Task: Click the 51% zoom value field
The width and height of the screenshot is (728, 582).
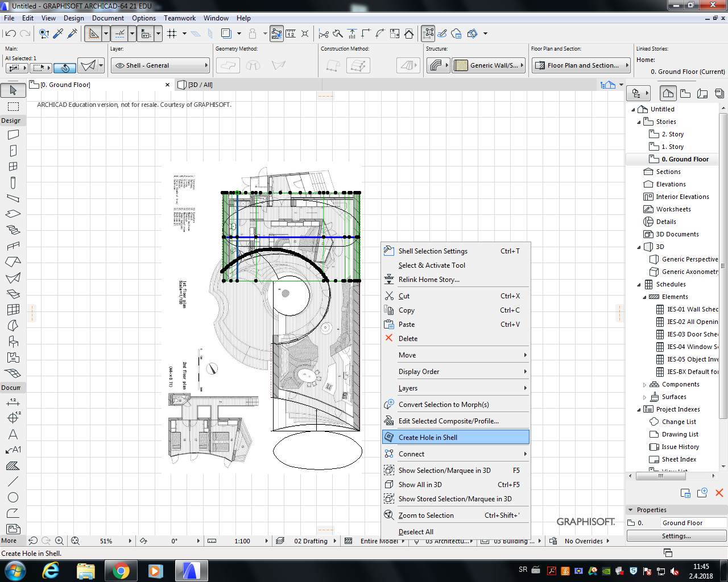Action: coord(106,541)
